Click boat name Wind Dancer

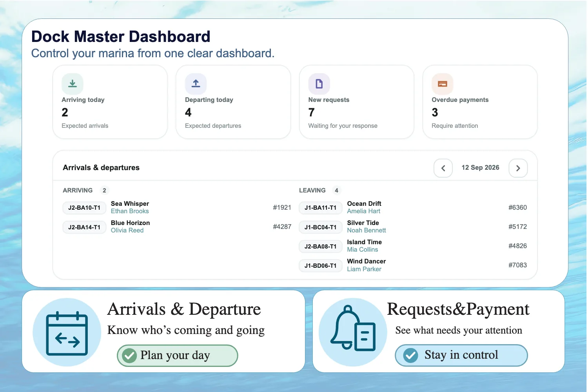[x=367, y=261]
